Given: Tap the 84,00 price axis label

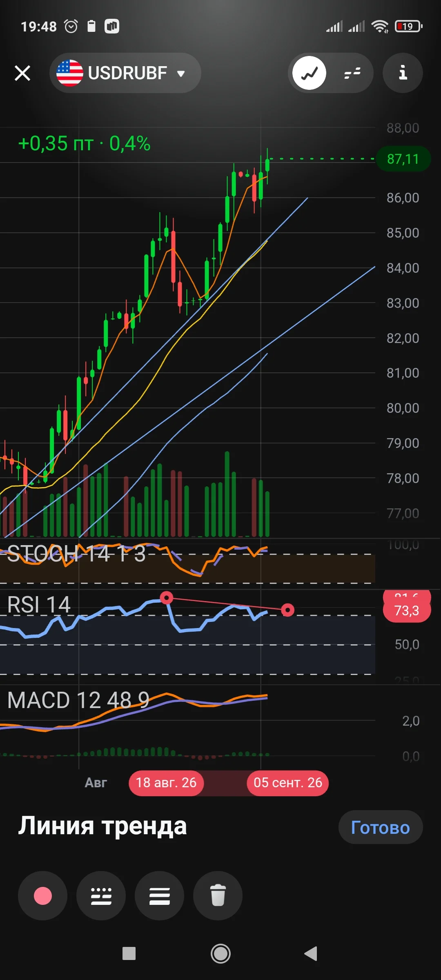Looking at the screenshot, I should 403,268.
